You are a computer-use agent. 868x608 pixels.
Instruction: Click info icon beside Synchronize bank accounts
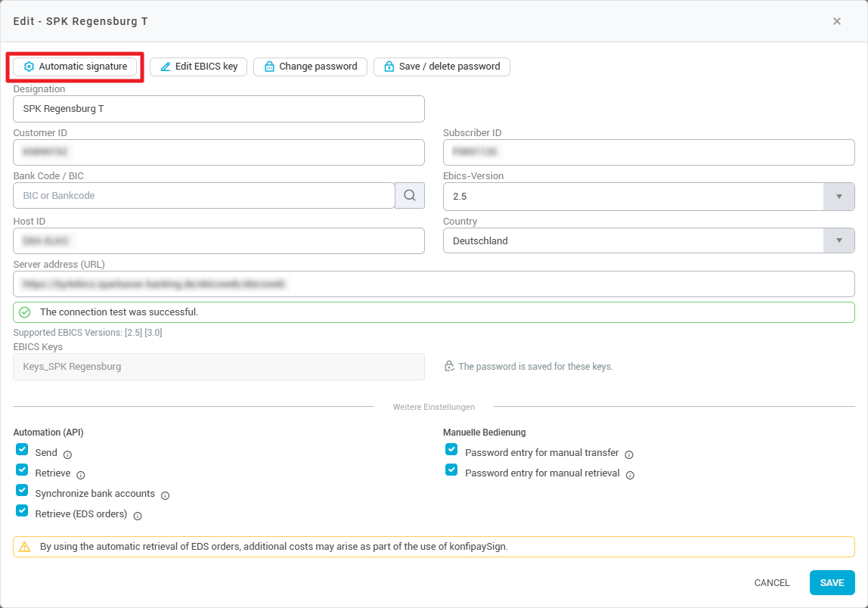[165, 495]
